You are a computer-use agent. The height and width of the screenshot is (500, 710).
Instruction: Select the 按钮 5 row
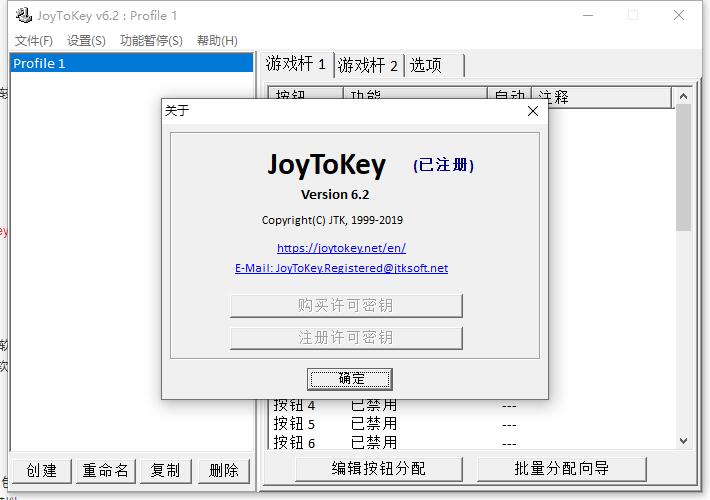(473, 424)
